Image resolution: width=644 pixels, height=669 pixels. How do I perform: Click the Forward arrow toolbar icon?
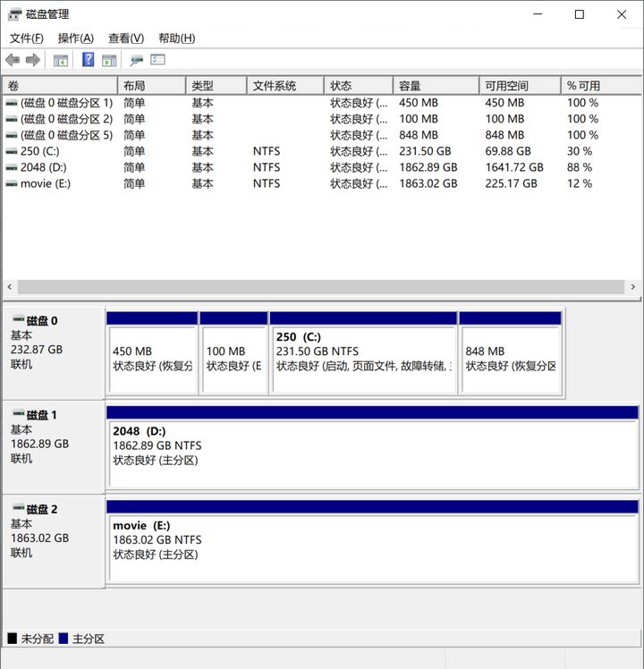33,60
